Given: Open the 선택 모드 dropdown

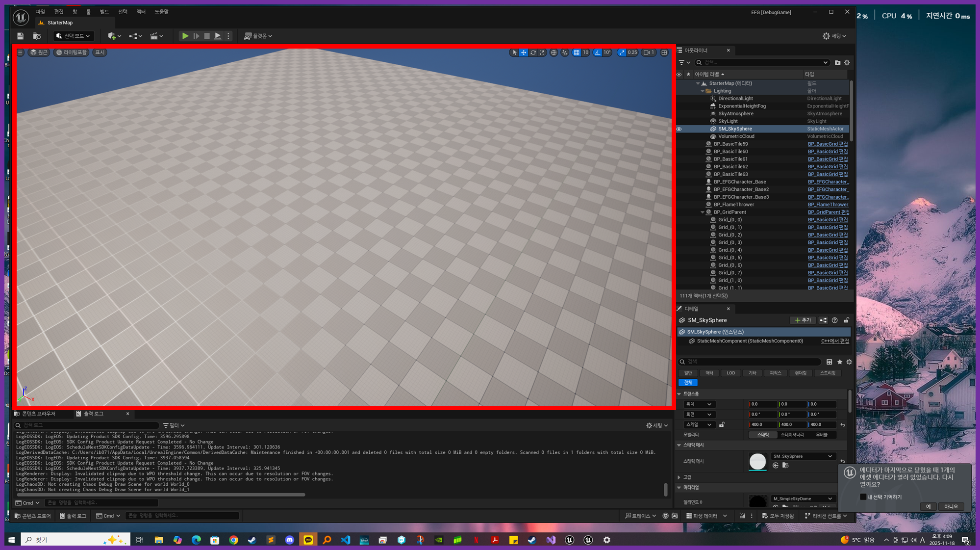Looking at the screenshot, I should click(x=73, y=36).
